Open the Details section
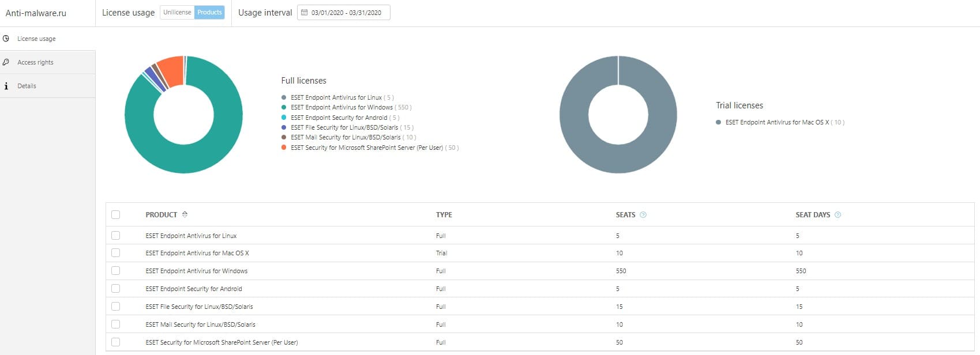Viewport: 980px width, 355px height. pos(27,86)
